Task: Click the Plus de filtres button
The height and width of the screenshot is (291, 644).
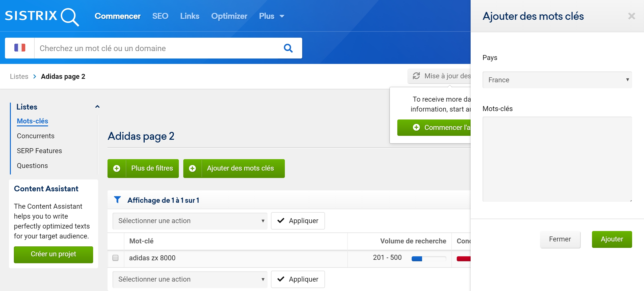Action: coord(143,168)
